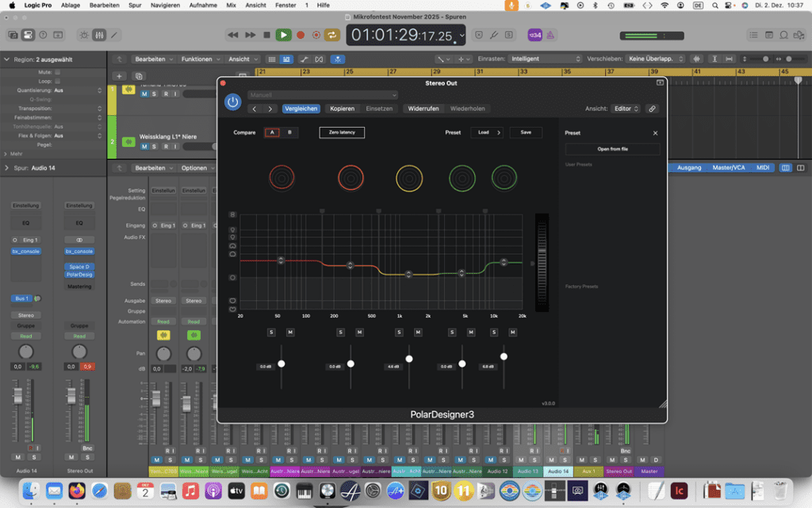
Task: Click the Zero latency button
Action: (342, 133)
